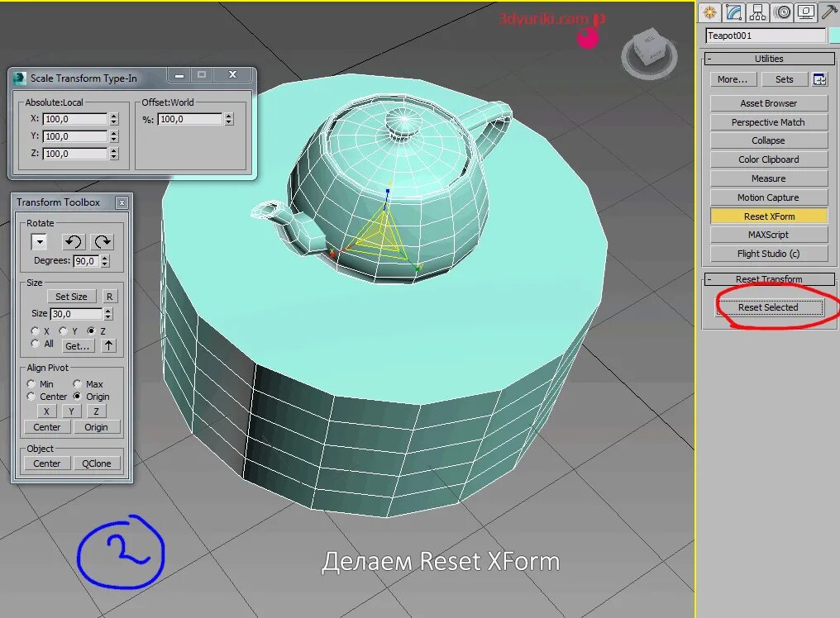This screenshot has width=840, height=618.
Task: Click the Offset World percent spinner
Action: pyautogui.click(x=229, y=119)
